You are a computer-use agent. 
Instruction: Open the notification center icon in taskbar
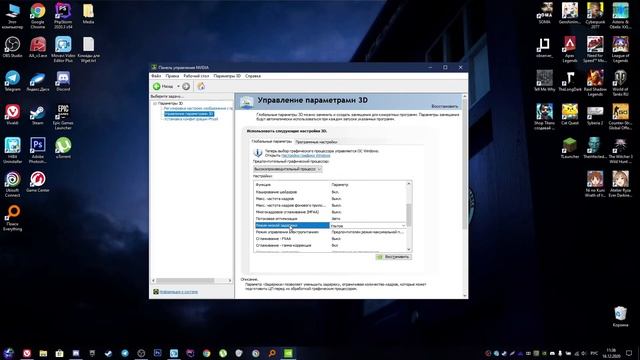[x=629, y=353]
